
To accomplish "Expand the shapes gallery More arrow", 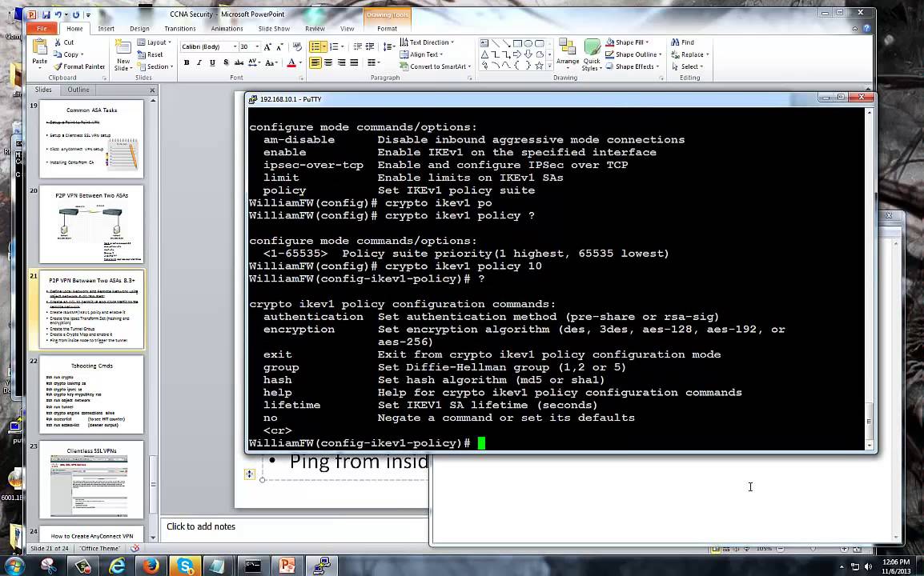I will [550, 66].
